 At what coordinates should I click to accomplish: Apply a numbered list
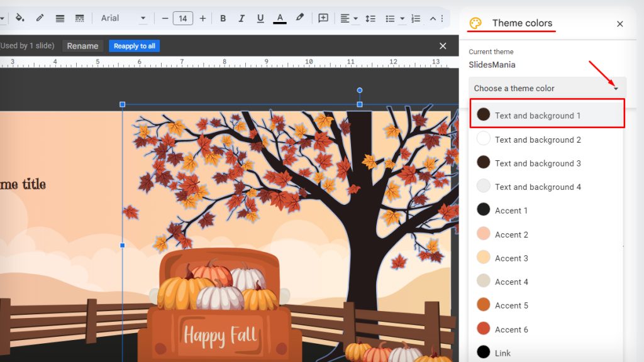pos(416,18)
